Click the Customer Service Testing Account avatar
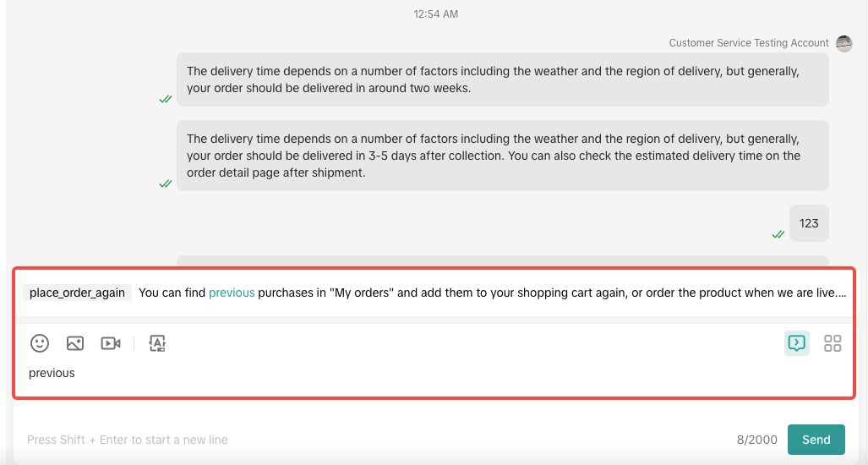Screen dimensions: 868x465 (x=843, y=43)
